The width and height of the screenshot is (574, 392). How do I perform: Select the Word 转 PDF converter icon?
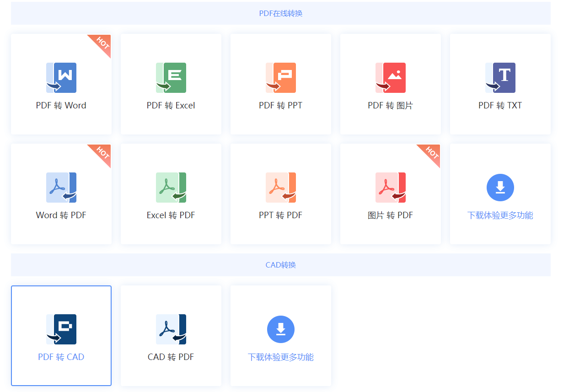(x=61, y=188)
